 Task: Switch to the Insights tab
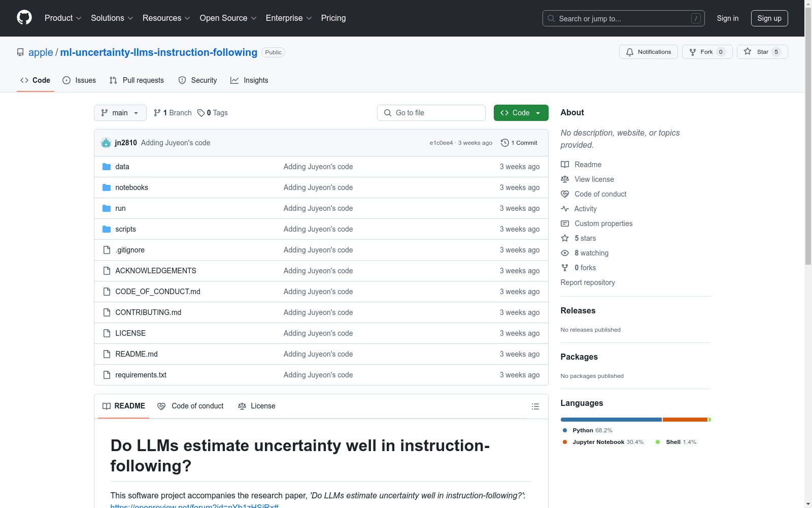(x=249, y=80)
